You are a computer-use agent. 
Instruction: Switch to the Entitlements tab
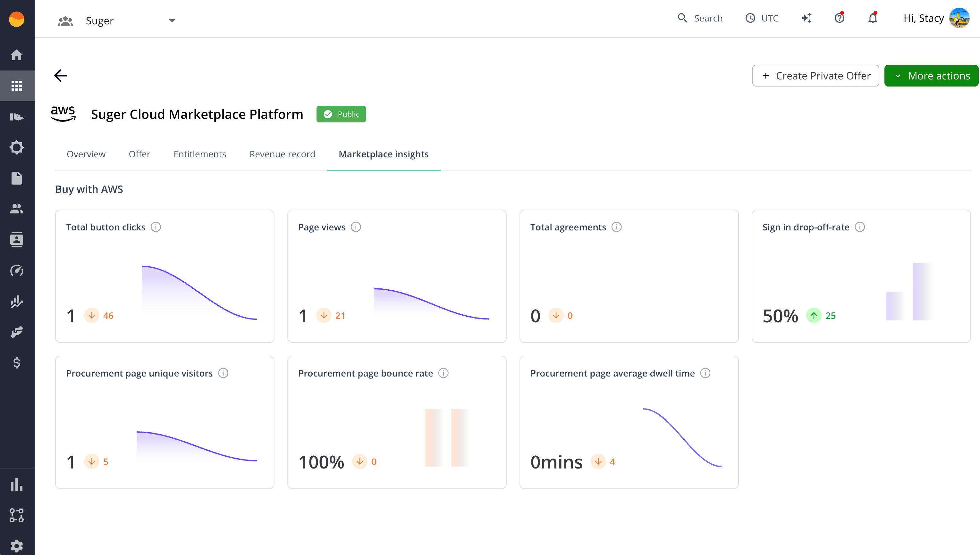[x=199, y=154]
